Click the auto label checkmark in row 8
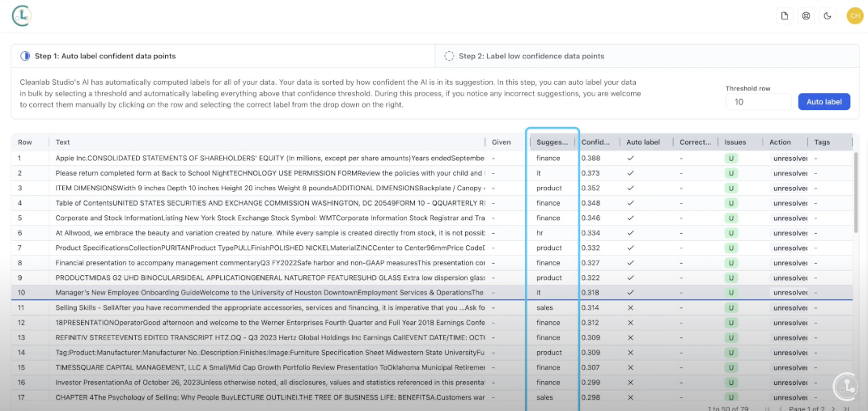Screen dimensions: 868x411 [630, 263]
